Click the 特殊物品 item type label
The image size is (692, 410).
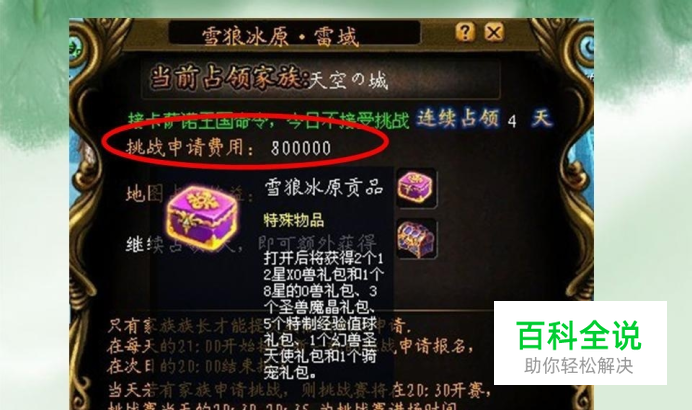[294, 219]
